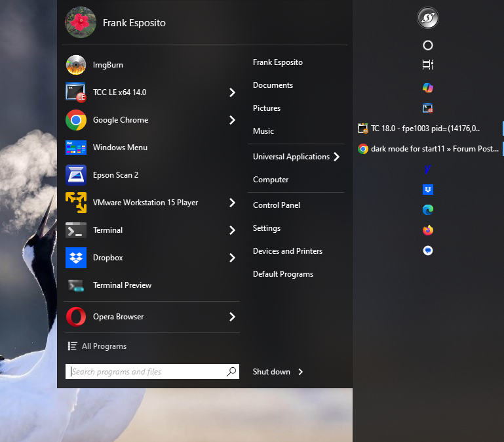Launch Microsoft Edge from taskbar

pos(428,210)
